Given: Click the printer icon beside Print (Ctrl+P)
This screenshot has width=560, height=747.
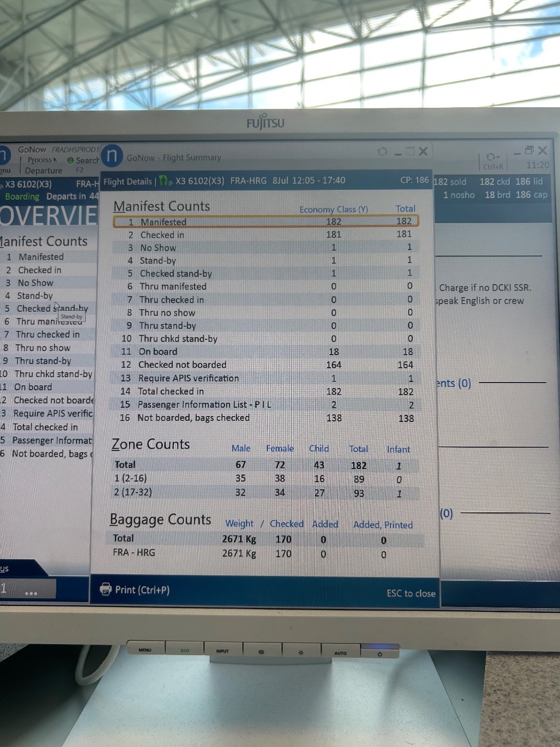Looking at the screenshot, I should point(106,589).
